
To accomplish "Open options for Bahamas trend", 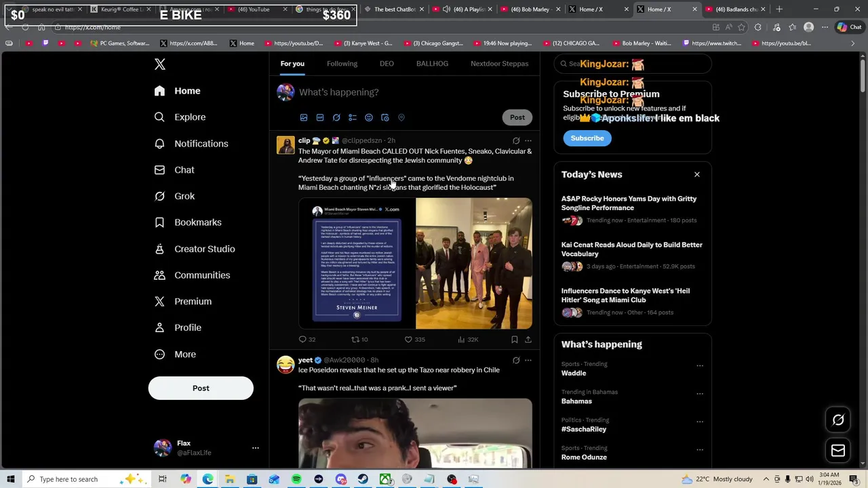I will tap(700, 393).
